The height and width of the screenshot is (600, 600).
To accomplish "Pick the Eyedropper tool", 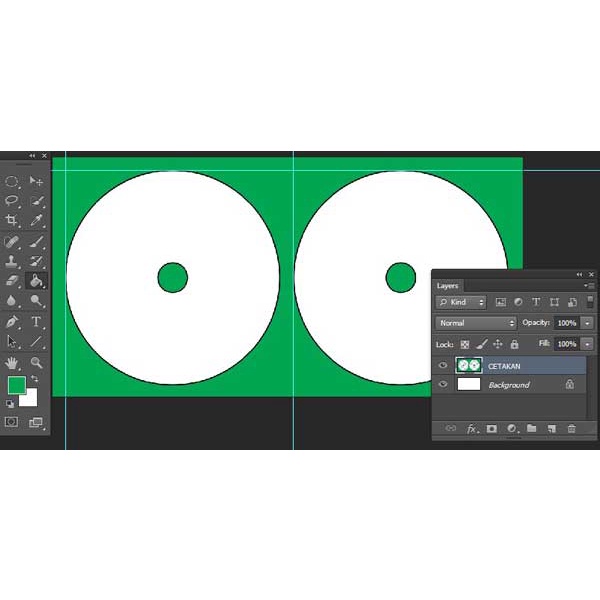I will (36, 220).
